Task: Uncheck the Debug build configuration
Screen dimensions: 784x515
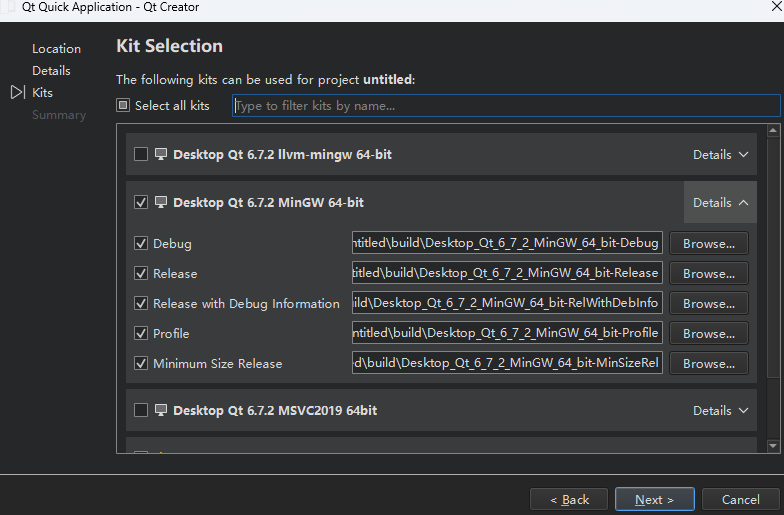Action: tap(141, 244)
